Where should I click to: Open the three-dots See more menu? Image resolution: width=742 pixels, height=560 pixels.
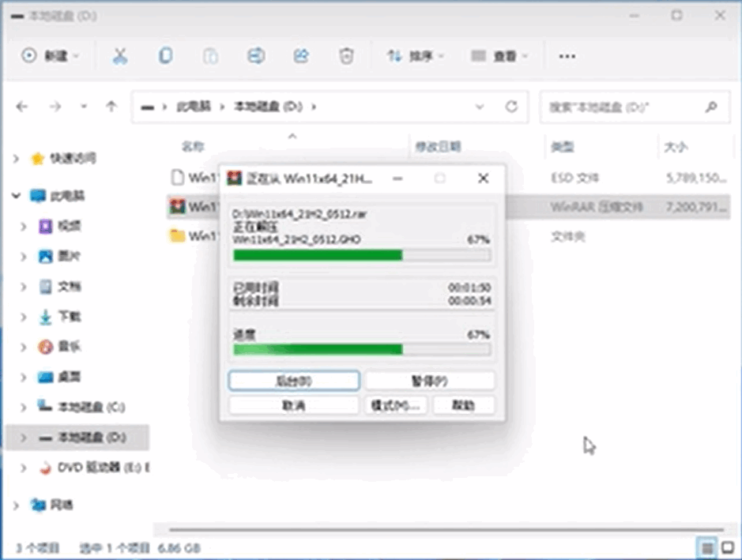[567, 56]
